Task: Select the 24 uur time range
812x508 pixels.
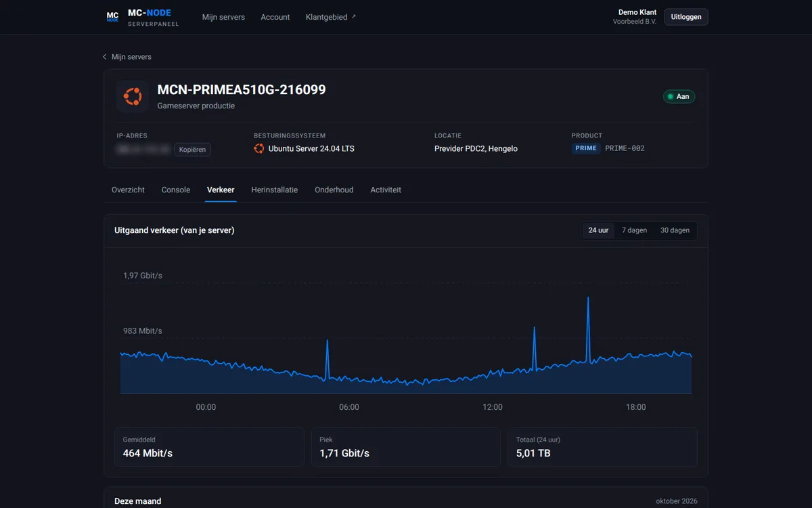Action: 598,230
